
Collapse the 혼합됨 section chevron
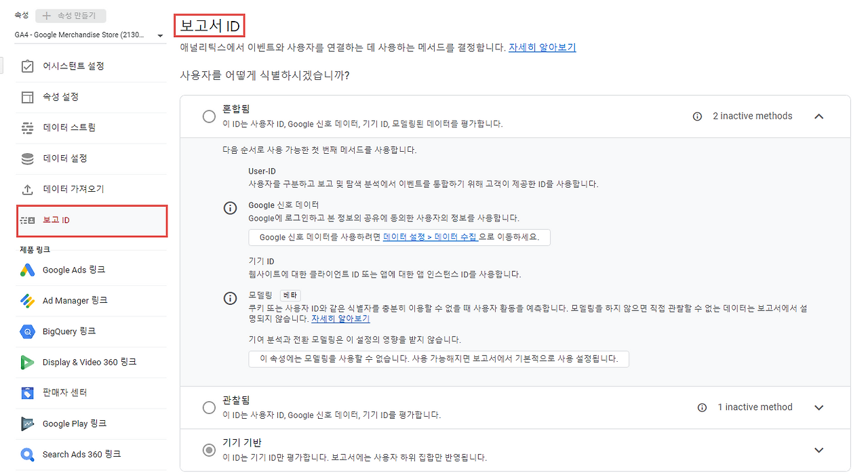818,116
